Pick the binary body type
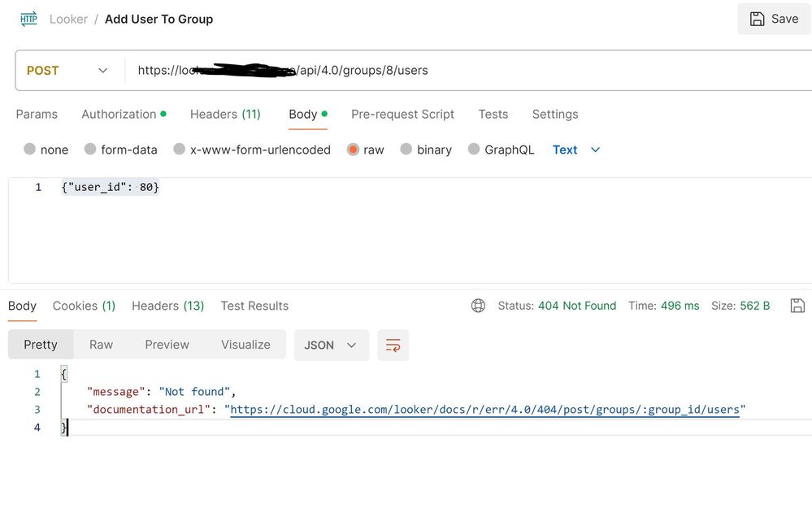 [406, 150]
